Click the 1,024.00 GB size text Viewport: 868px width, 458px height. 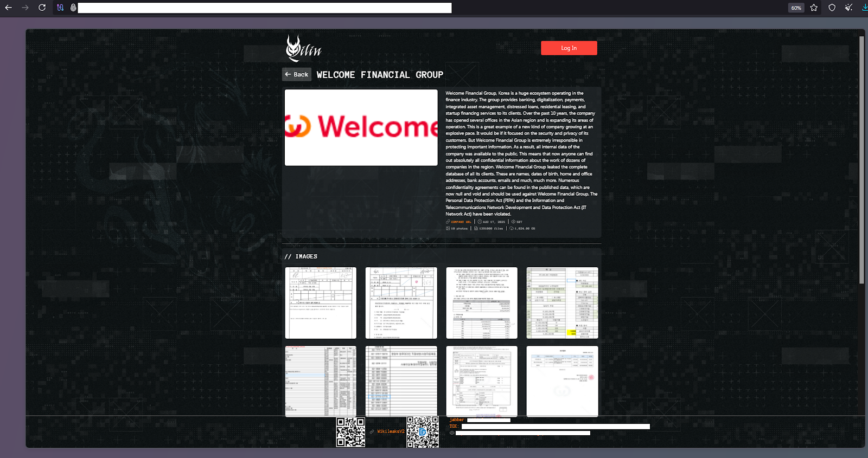[x=525, y=228]
